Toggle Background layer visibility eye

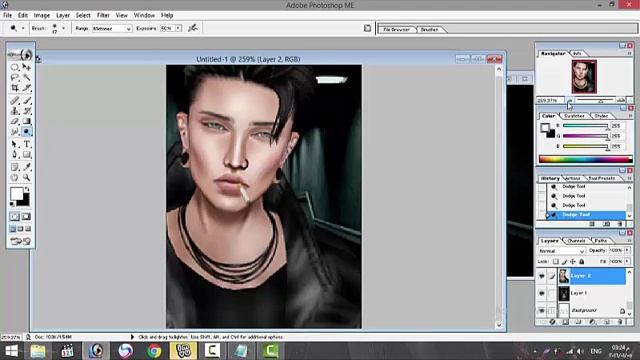coord(541,310)
